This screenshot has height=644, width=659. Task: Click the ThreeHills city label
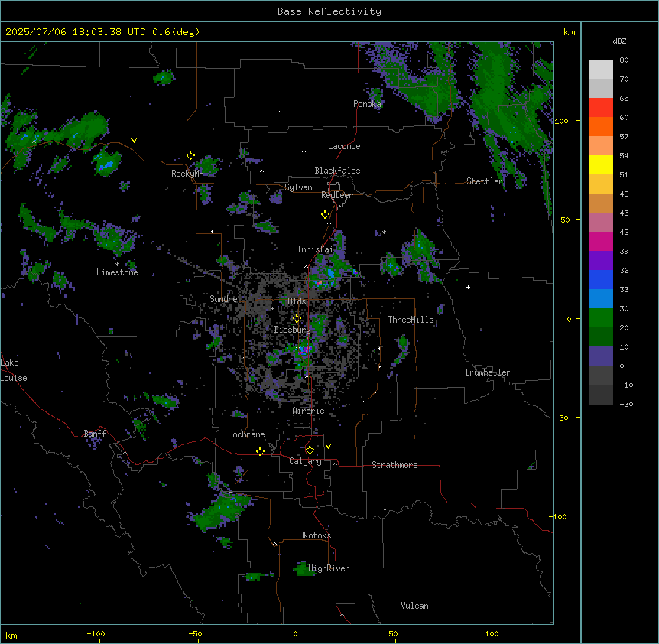coord(411,320)
